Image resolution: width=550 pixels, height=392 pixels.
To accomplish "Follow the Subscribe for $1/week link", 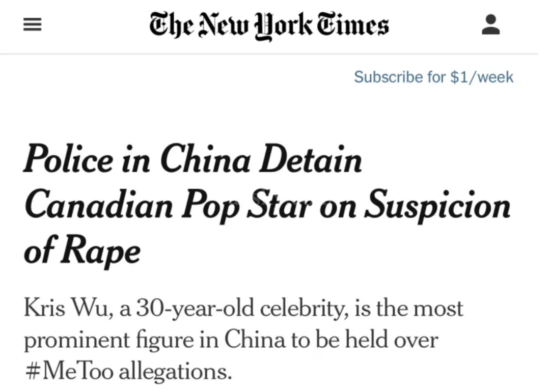I will point(433,77).
